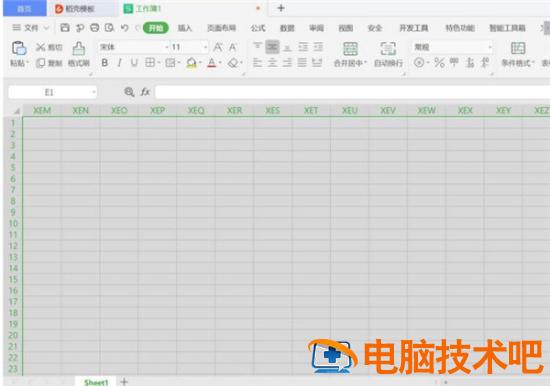
Task: Select the Format Painter brush
Action: point(79,48)
